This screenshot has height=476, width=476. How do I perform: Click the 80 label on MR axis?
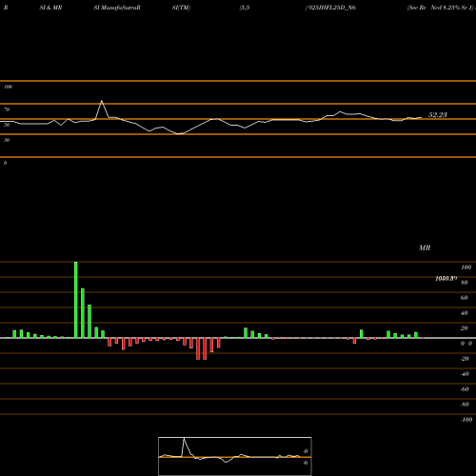(x=465, y=283)
